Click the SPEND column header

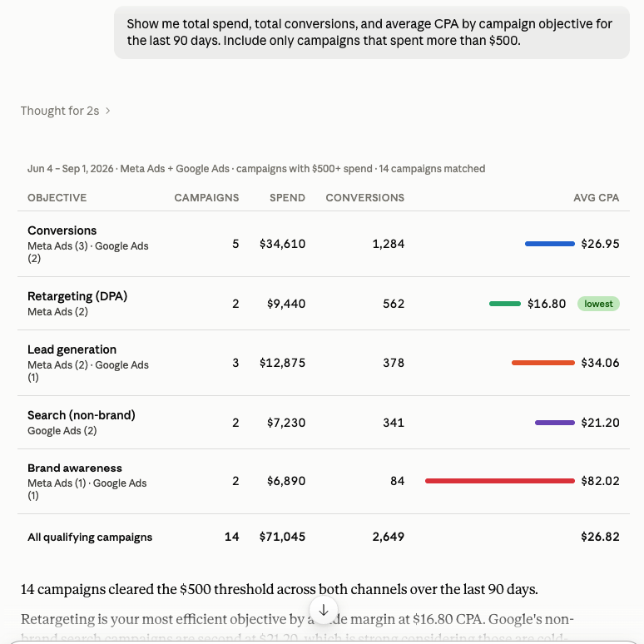click(288, 197)
